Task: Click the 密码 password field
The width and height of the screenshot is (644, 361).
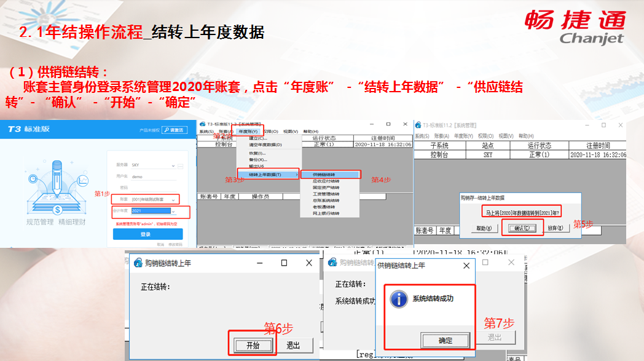Action: click(x=154, y=188)
